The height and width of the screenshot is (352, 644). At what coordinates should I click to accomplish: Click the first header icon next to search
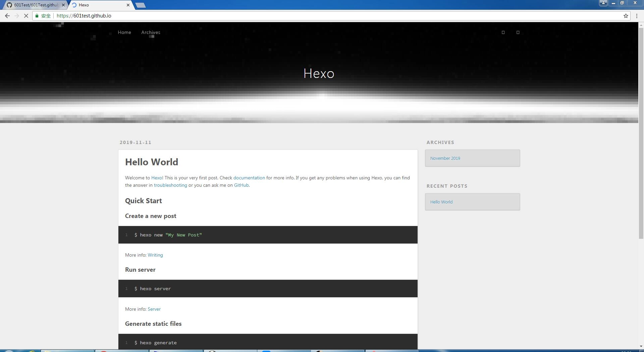pos(503,32)
